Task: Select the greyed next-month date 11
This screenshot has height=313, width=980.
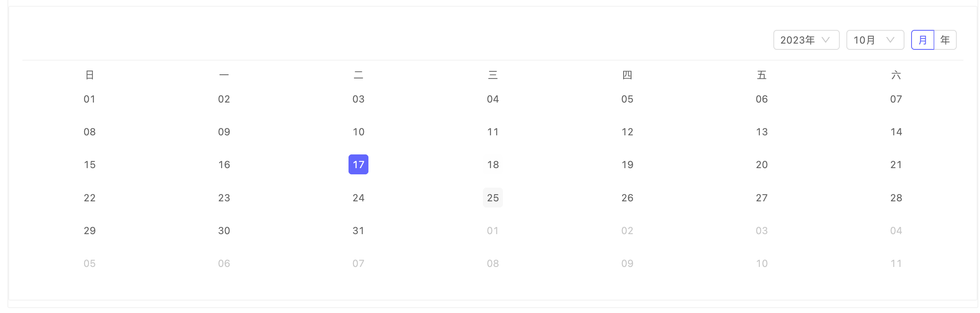Action: pos(896,263)
